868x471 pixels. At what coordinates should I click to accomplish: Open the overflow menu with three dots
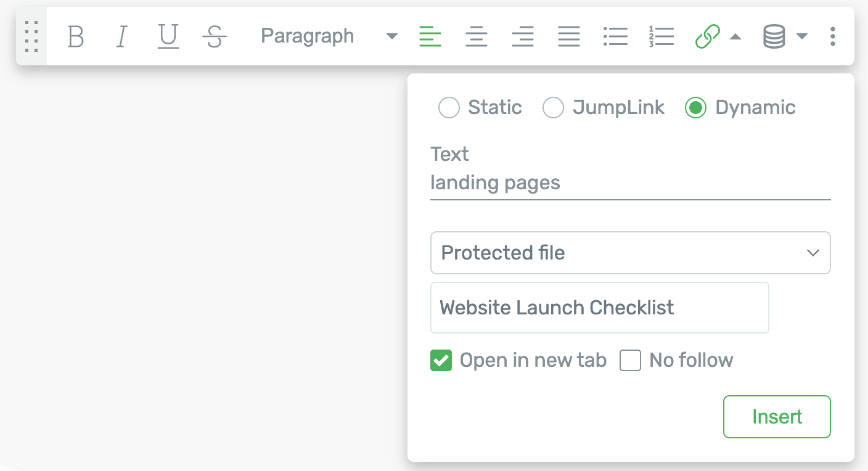coord(833,36)
